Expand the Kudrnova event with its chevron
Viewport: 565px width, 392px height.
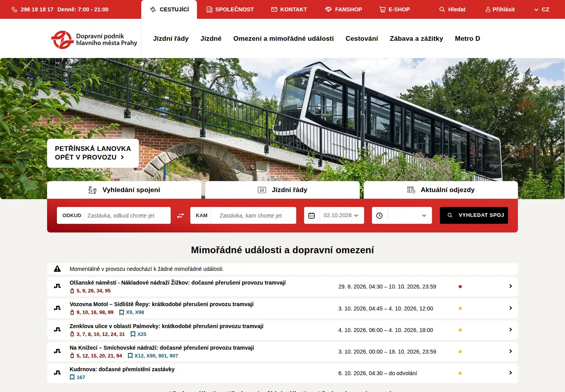click(510, 373)
